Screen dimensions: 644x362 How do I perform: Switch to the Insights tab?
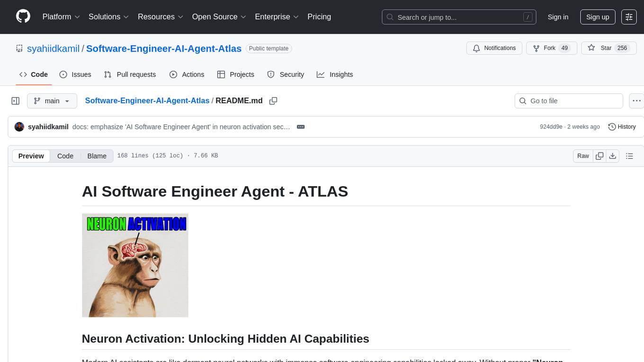[335, 74]
